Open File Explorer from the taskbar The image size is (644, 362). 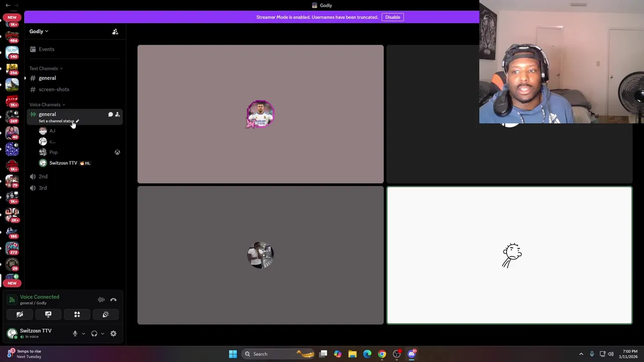pos(352,354)
